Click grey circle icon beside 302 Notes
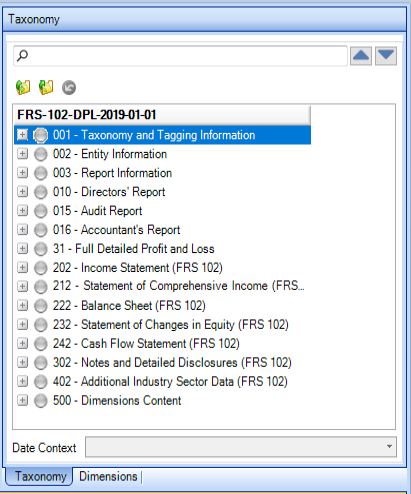This screenshot has height=494, width=411. pos(41,363)
